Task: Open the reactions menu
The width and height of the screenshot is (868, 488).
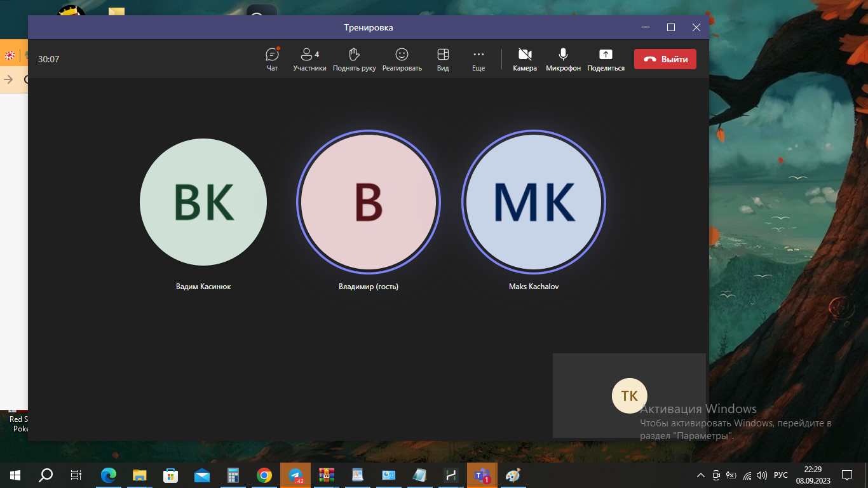Action: click(402, 59)
